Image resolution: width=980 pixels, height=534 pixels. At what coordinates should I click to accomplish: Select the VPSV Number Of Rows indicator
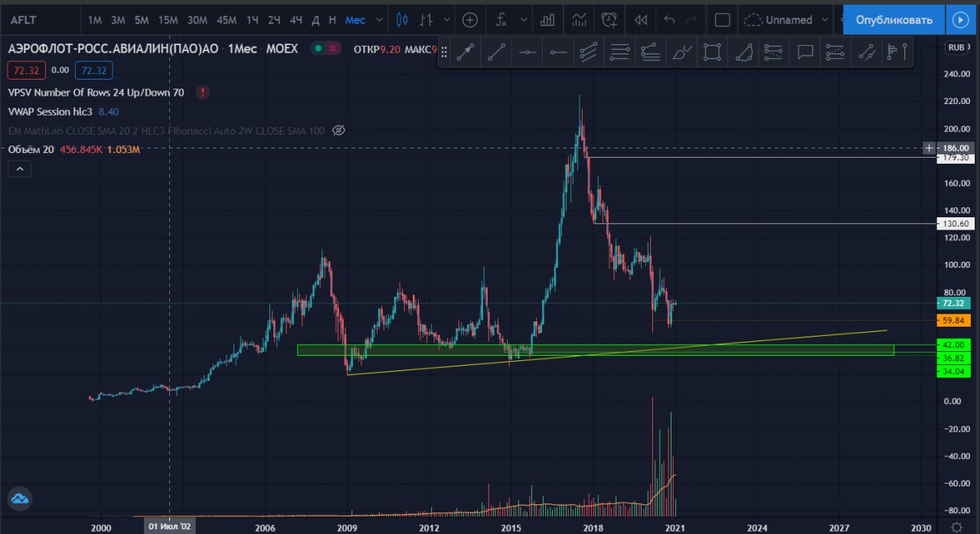[x=96, y=93]
